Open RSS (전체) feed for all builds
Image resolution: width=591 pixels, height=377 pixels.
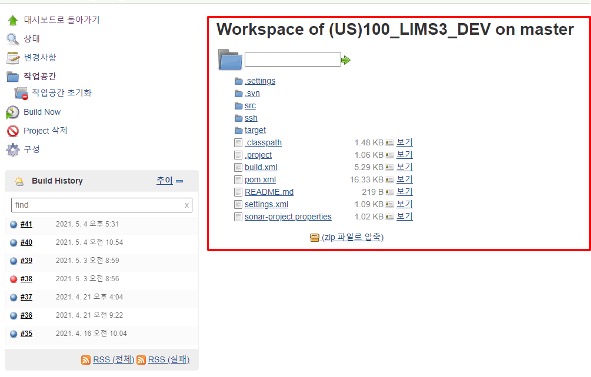[x=113, y=360]
